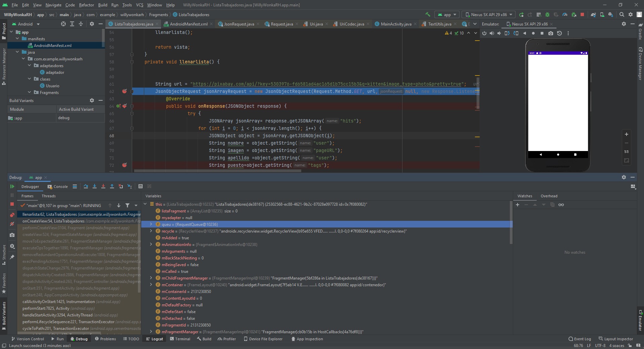Toggle Pin Tab icon in Debug sidebar

coord(12,257)
